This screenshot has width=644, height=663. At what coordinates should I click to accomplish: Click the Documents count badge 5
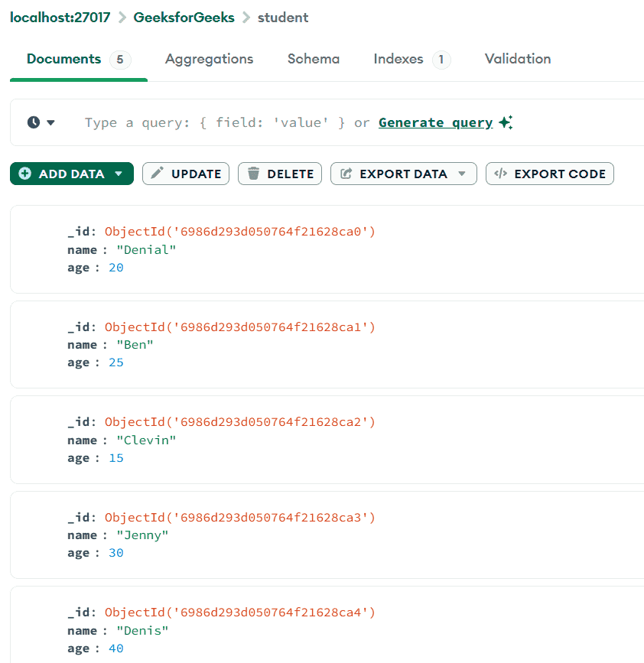tap(120, 60)
